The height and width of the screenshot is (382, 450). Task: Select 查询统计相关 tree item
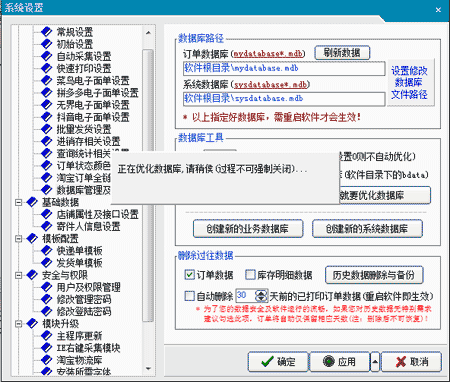pos(83,153)
